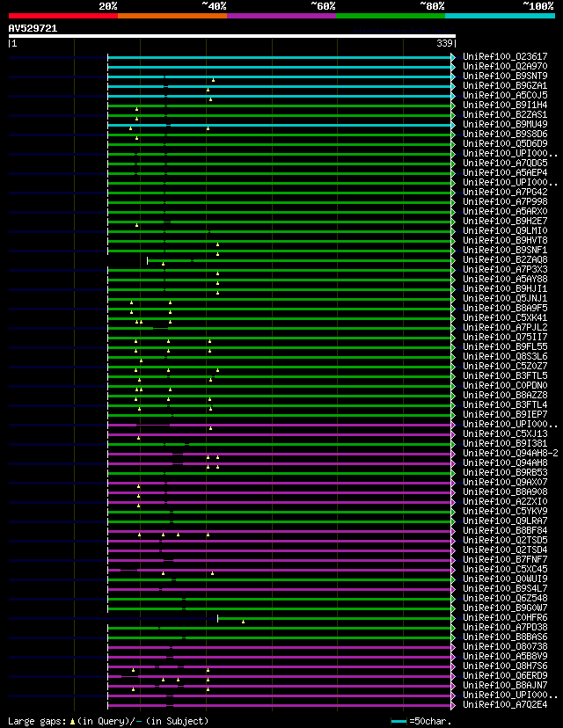The width and height of the screenshot is (563, 728).
Task: Click the cyan alignment bar for Q2A970
Action: pos(280,68)
